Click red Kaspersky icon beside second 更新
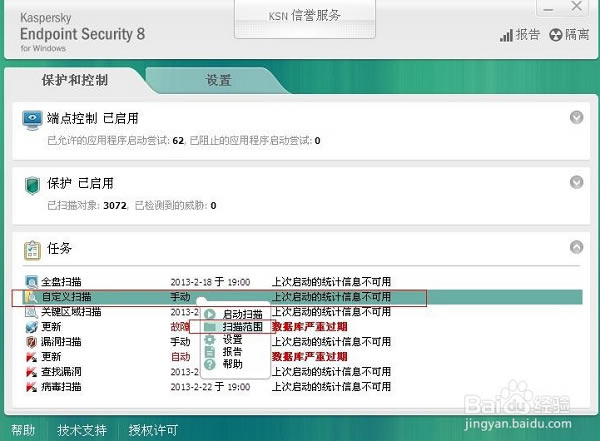600x441 pixels. click(31, 357)
